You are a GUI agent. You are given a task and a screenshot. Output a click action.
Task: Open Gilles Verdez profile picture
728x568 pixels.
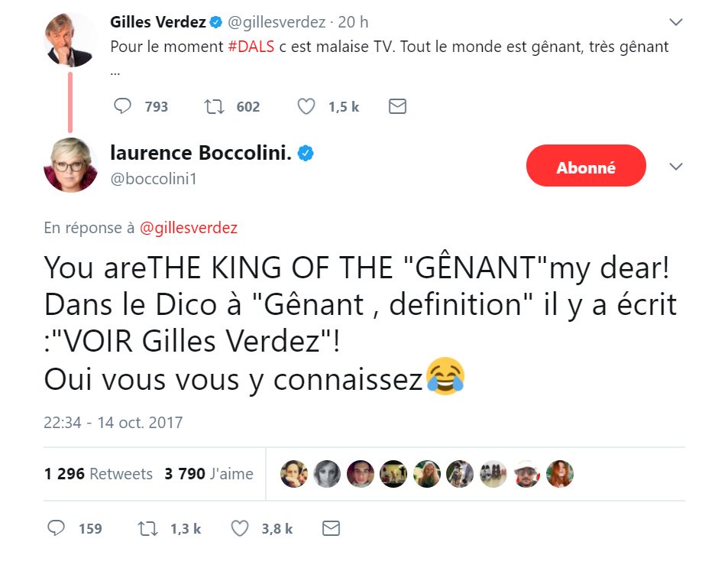pos(70,38)
